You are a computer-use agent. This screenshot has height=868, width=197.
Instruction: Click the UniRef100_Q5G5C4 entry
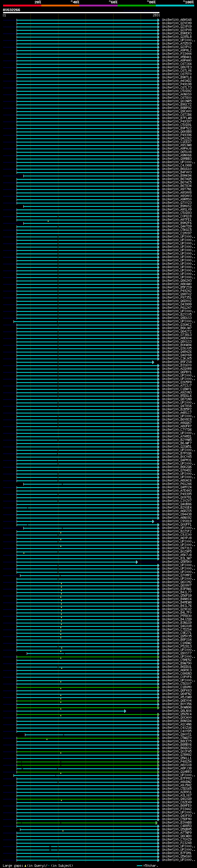click(x=177, y=714)
